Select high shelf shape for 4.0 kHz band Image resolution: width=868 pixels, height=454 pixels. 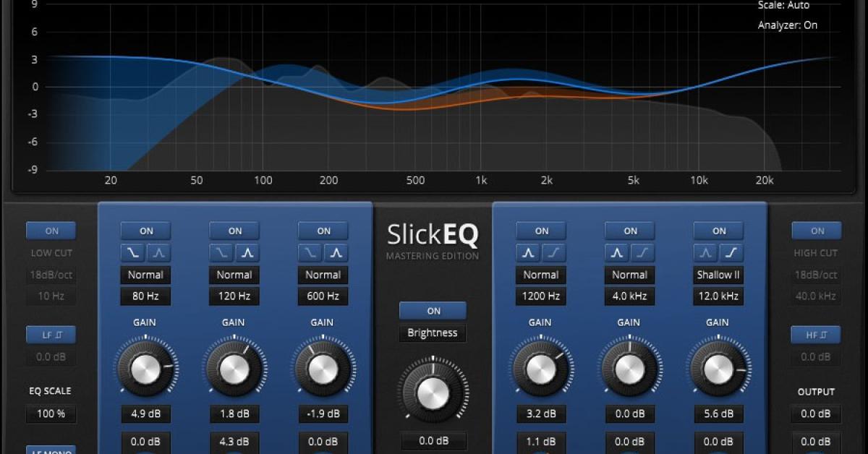[x=644, y=253]
